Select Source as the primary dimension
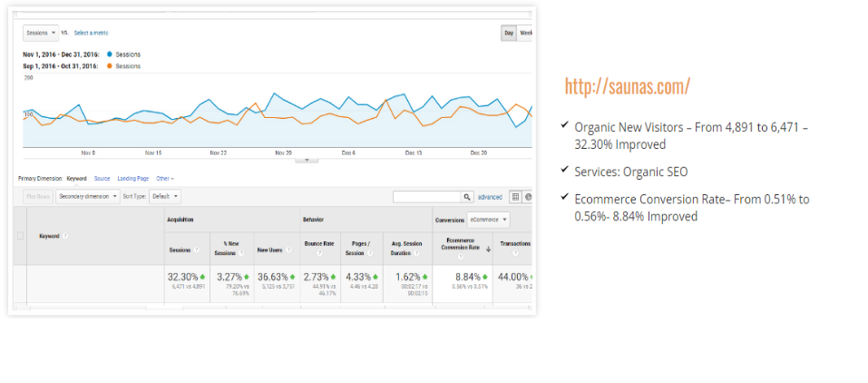This screenshot has height=383, width=868. coord(102,179)
